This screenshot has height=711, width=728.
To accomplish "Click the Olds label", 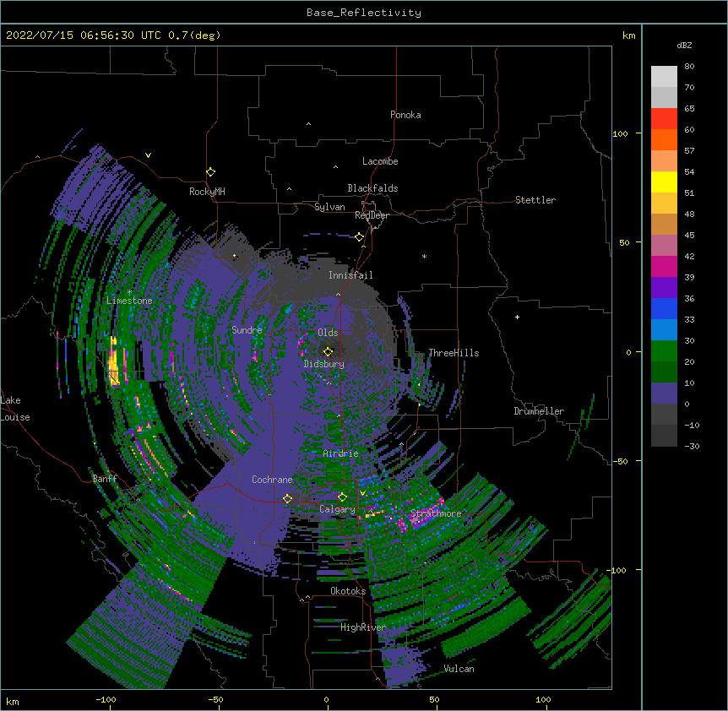I will (x=328, y=333).
